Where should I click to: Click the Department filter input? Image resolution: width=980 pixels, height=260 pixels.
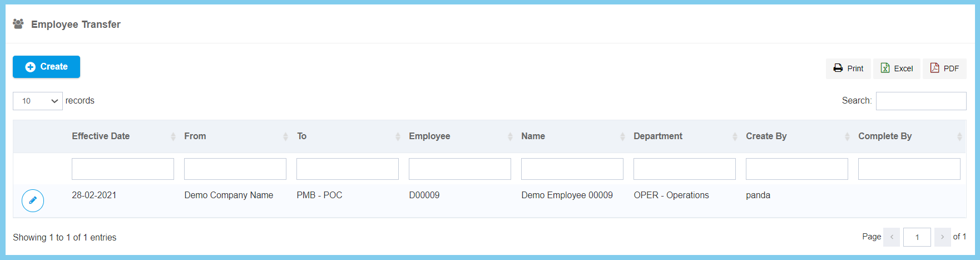685,169
